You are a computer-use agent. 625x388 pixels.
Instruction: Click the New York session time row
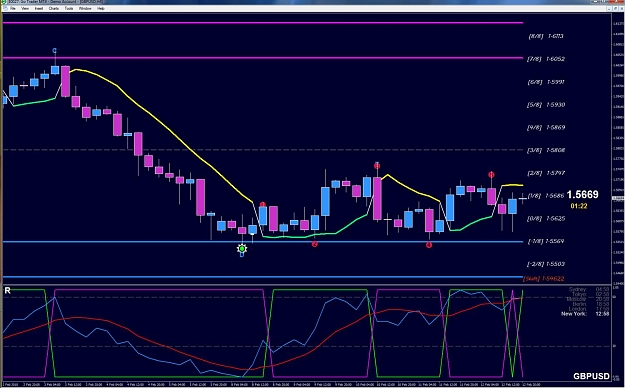tap(585, 314)
